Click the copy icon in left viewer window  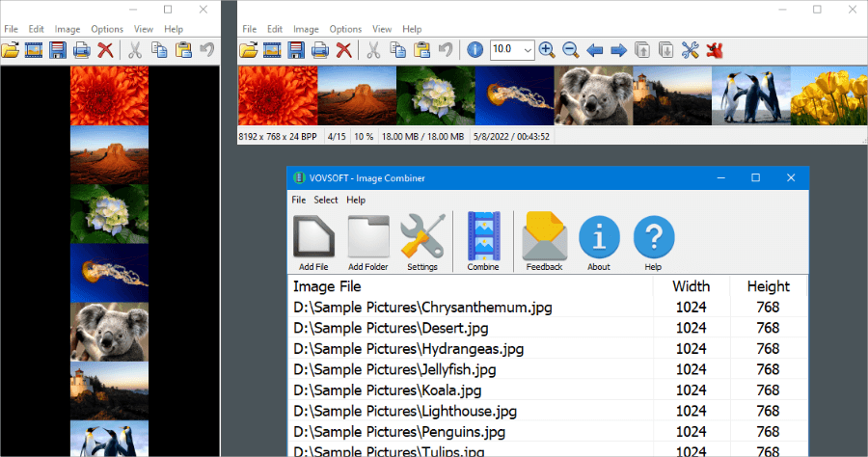159,50
